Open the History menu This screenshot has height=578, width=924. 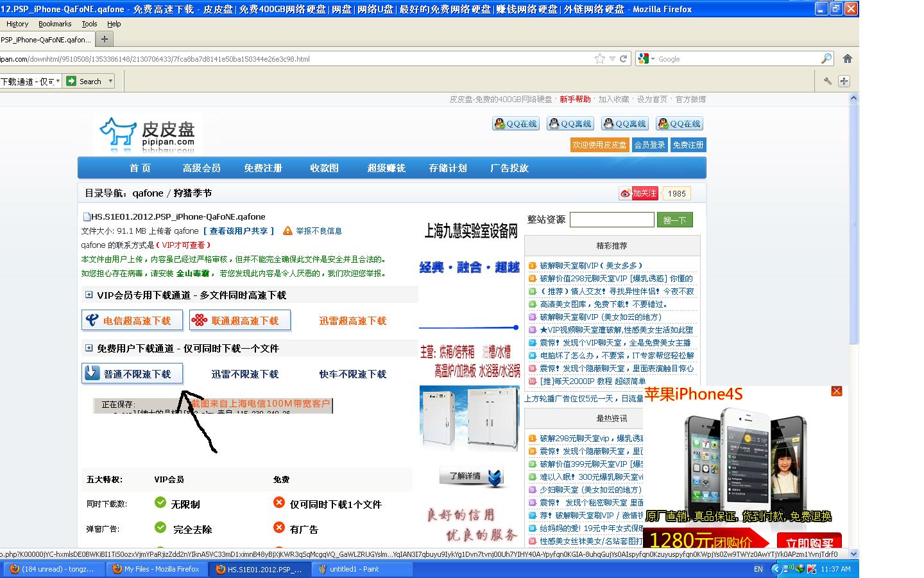coord(17,24)
